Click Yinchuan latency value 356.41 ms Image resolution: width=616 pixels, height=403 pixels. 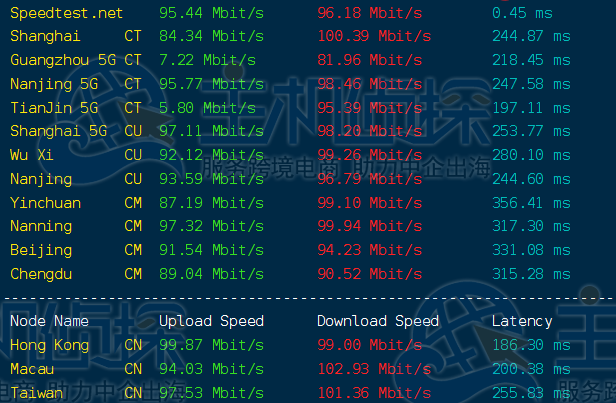coord(531,203)
